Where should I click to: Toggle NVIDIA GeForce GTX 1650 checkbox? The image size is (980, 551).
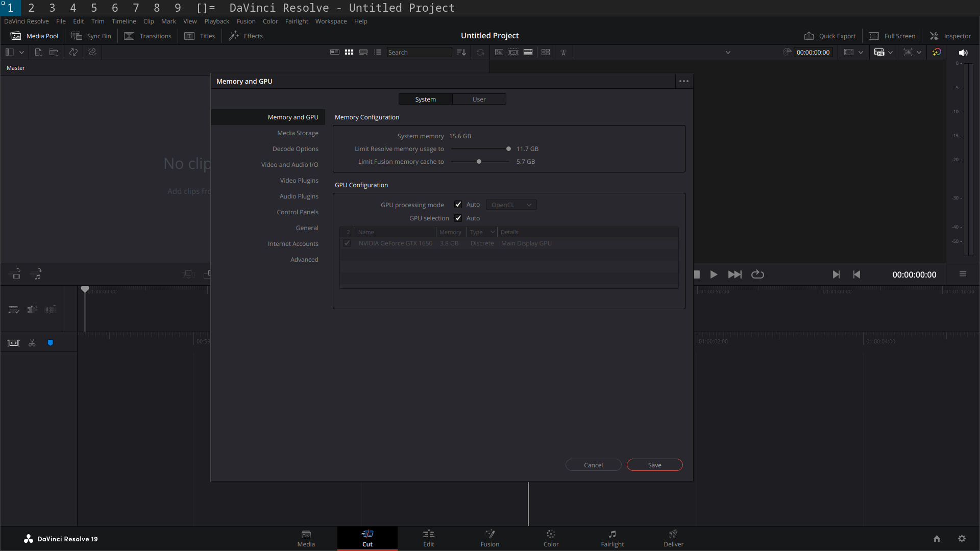coord(347,243)
